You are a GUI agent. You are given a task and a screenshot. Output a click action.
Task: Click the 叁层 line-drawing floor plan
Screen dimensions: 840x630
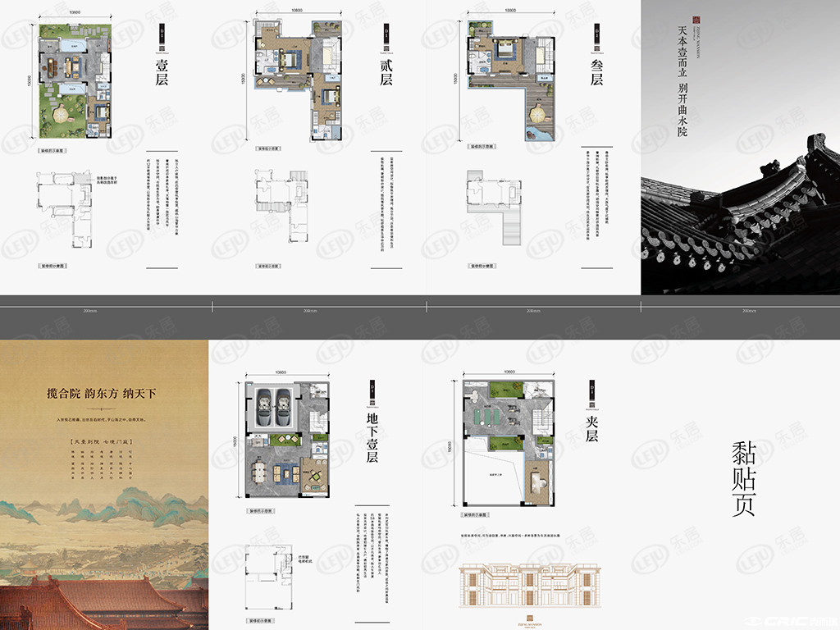(x=494, y=208)
